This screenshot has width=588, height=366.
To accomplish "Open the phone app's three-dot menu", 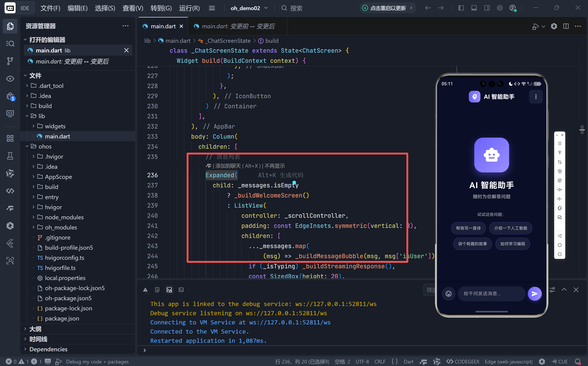I will point(536,97).
